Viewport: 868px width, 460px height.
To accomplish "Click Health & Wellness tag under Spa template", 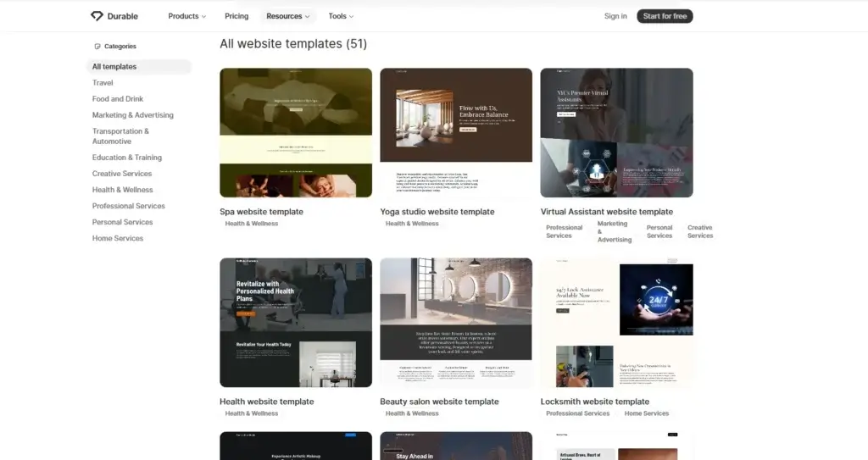I will [x=251, y=224].
